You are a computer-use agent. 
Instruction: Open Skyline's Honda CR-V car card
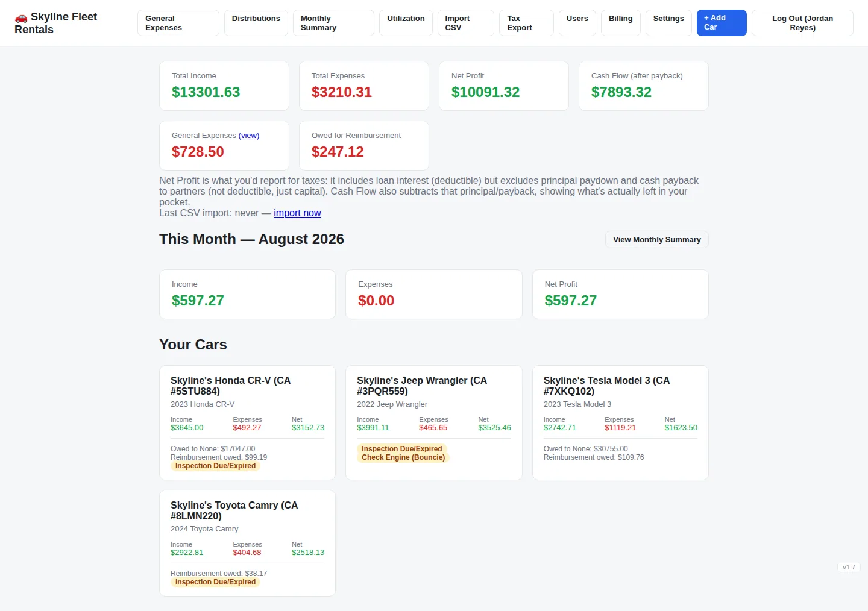tap(247, 422)
